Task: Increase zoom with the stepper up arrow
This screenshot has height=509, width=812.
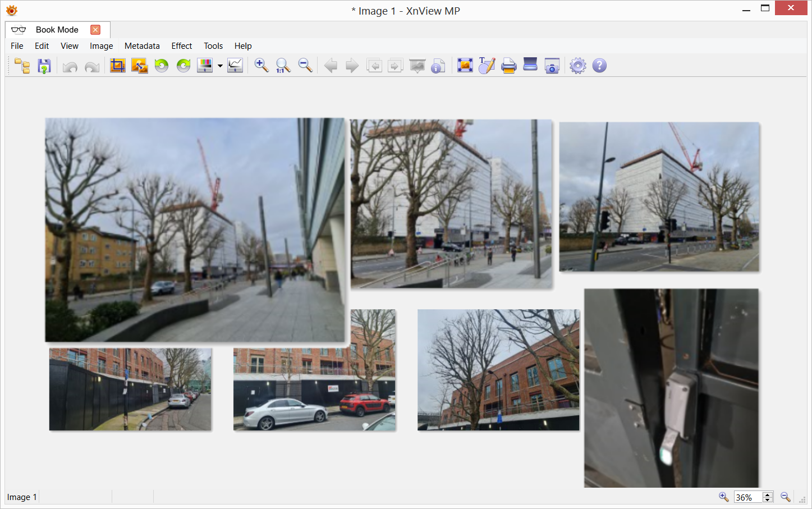Action: coord(768,494)
